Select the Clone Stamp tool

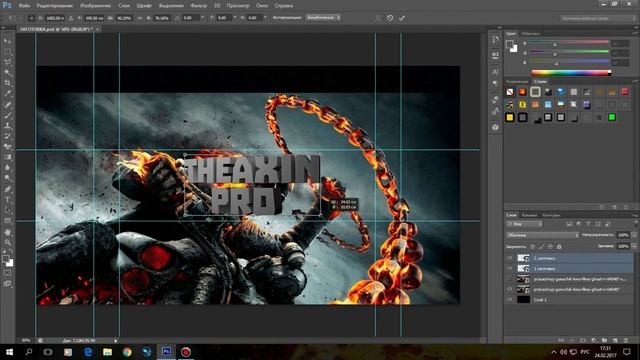(7, 126)
